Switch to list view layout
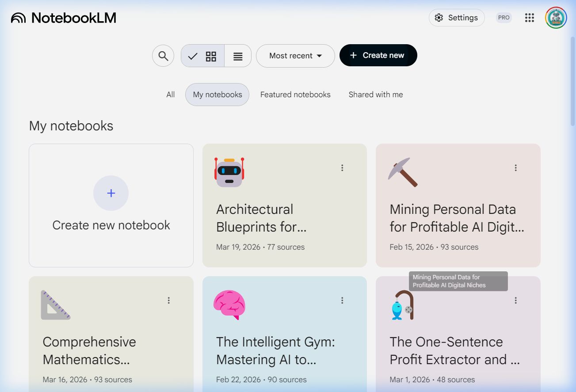 [x=238, y=56]
